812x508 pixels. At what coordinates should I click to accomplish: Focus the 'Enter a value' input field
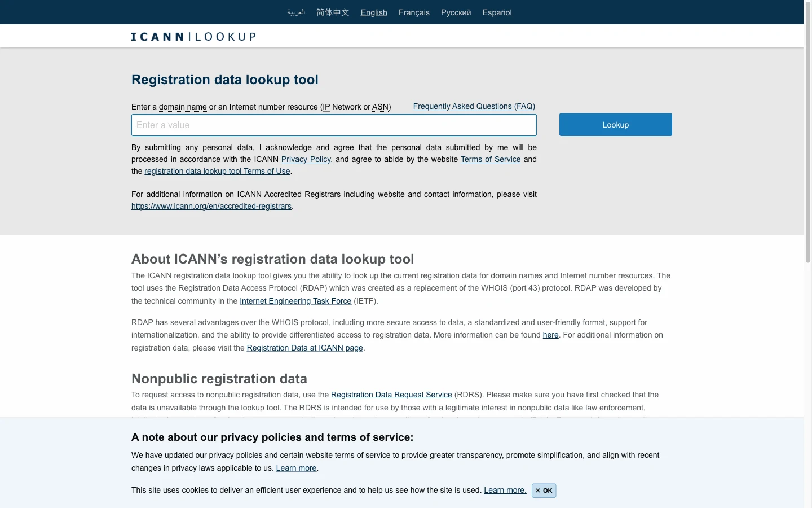pyautogui.click(x=334, y=125)
